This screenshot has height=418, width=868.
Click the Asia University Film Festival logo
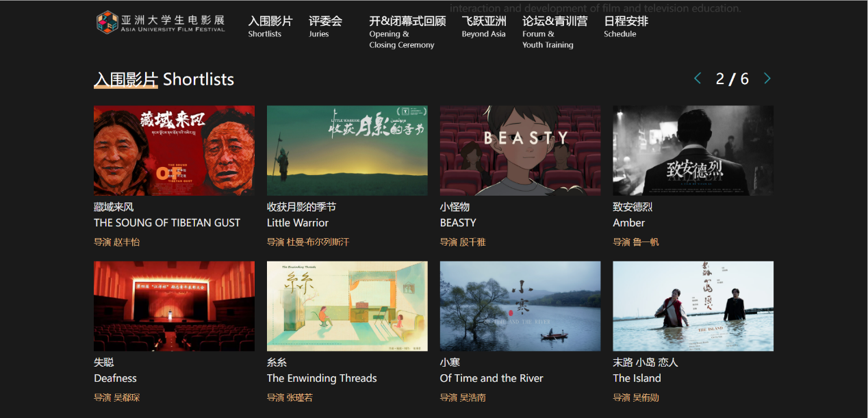pyautogui.click(x=161, y=22)
